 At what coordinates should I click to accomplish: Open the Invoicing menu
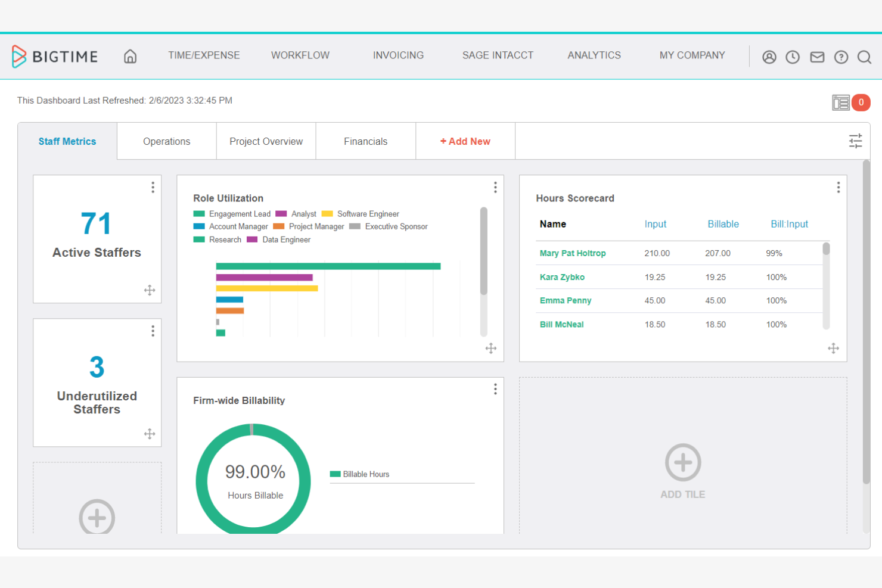tap(397, 55)
